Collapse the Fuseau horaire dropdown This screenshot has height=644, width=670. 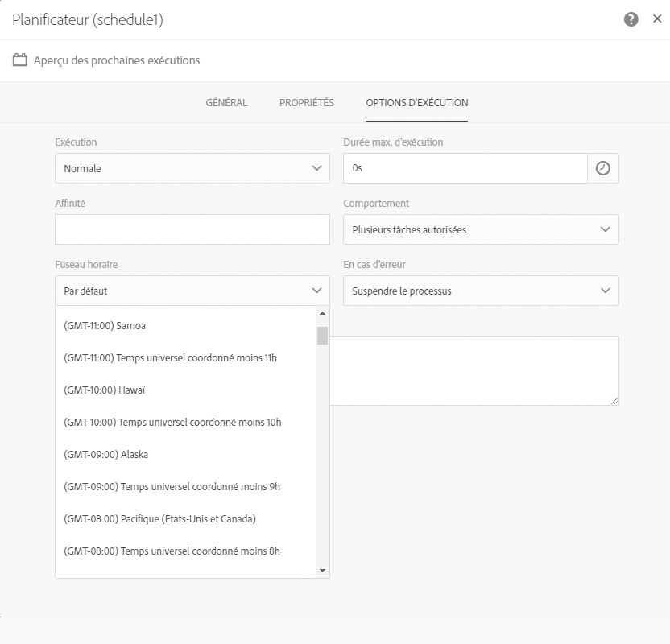point(192,291)
